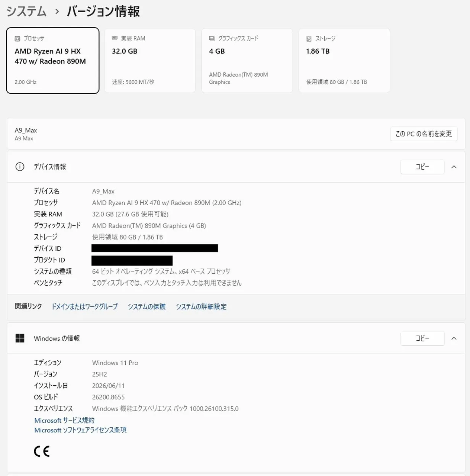Click the プロセッサ card chip icon
This screenshot has height=476, width=470.
click(x=17, y=38)
